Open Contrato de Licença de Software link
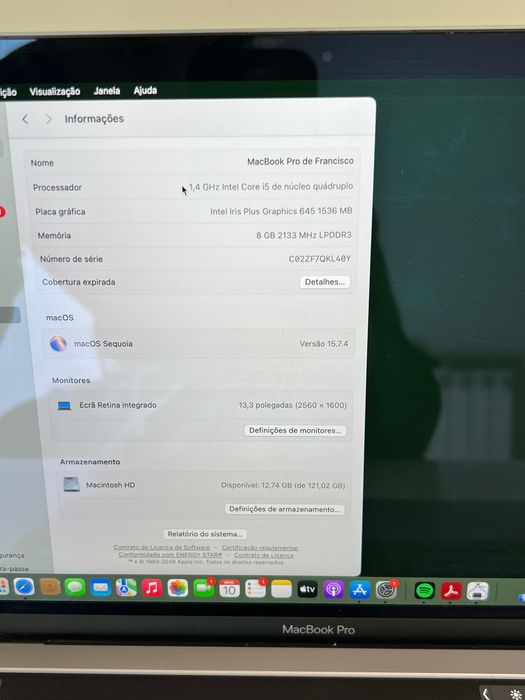525x700 pixels. tap(161, 547)
